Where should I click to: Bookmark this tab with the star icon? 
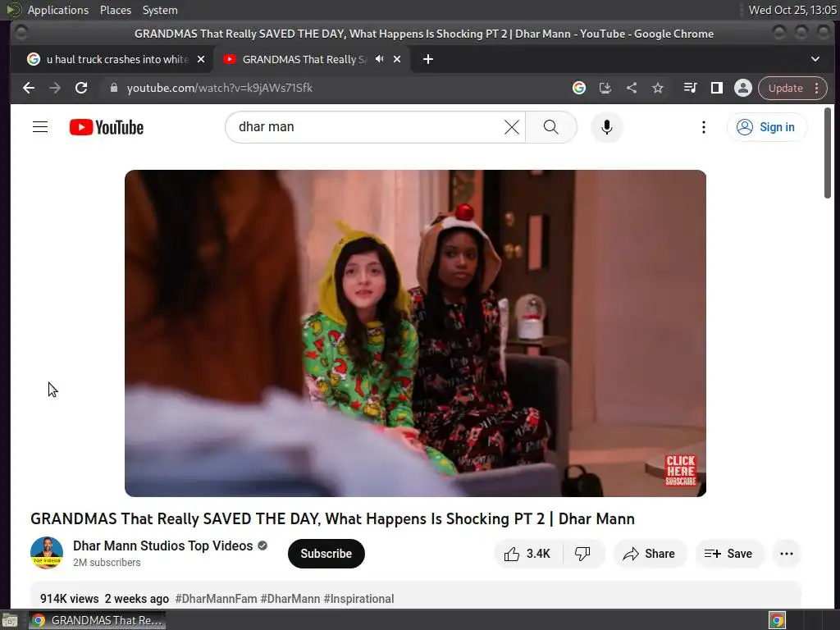coord(658,88)
